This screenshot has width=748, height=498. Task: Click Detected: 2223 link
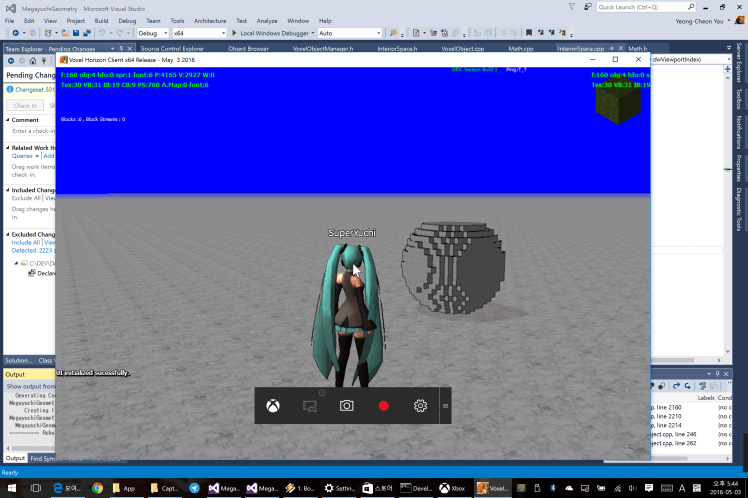(32, 250)
